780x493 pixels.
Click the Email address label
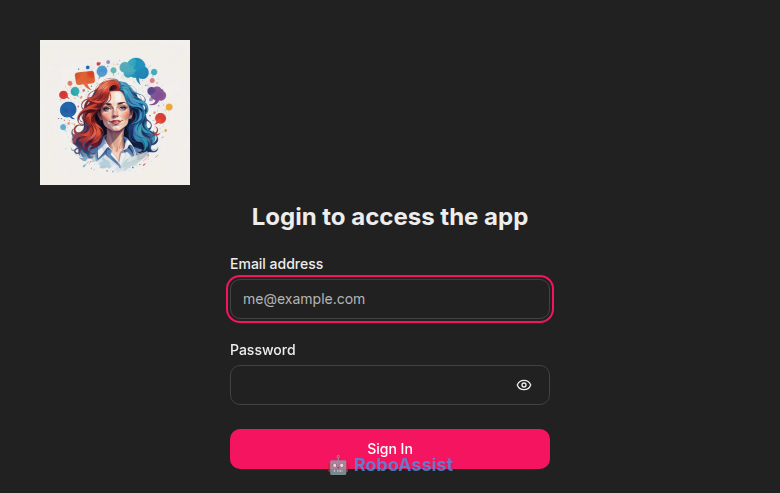[x=276, y=264]
